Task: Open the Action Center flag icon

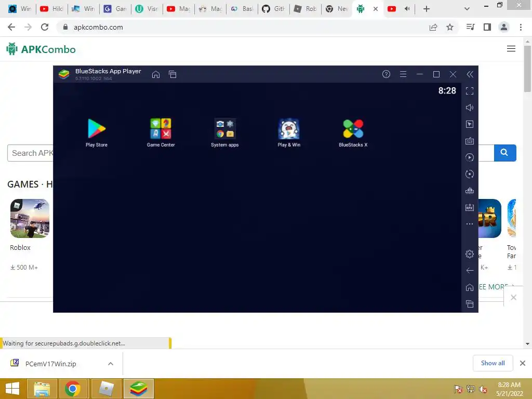Action: coord(458,389)
